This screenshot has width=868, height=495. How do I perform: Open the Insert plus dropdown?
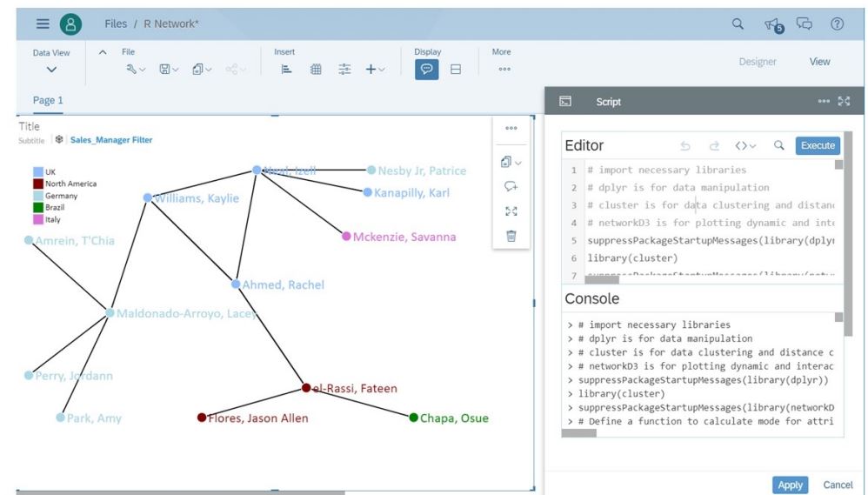pyautogui.click(x=375, y=70)
